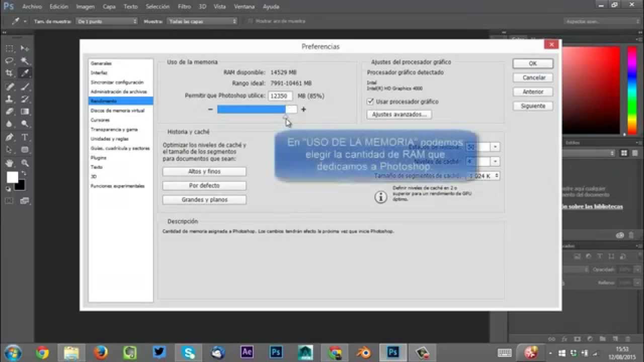Change the screen mode
Image resolution: width=644 pixels, height=362 pixels.
[25, 201]
